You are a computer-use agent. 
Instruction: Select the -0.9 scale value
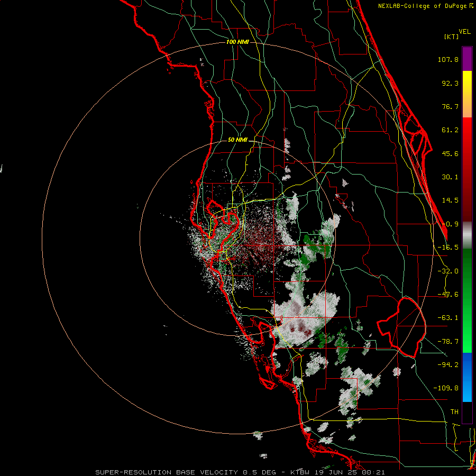[x=450, y=224]
